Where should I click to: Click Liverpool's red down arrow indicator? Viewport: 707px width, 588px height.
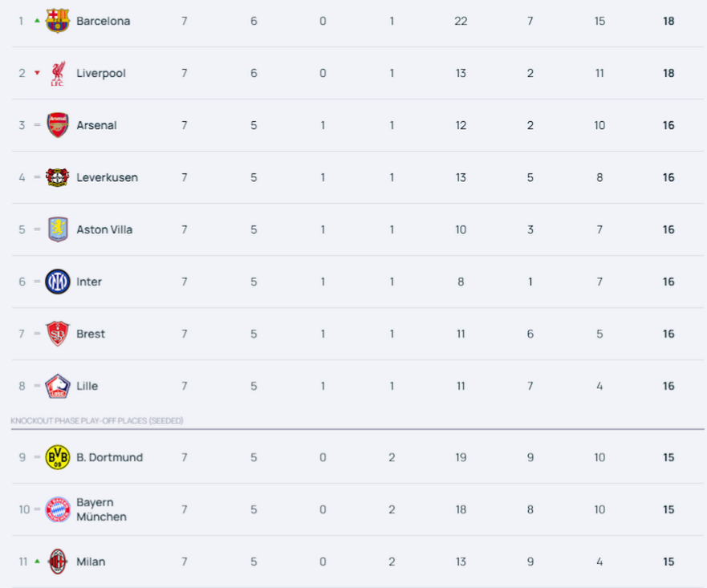pyautogui.click(x=38, y=72)
